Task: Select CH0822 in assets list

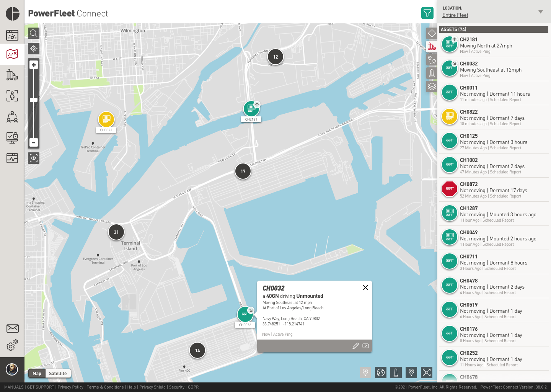Action: [x=494, y=118]
